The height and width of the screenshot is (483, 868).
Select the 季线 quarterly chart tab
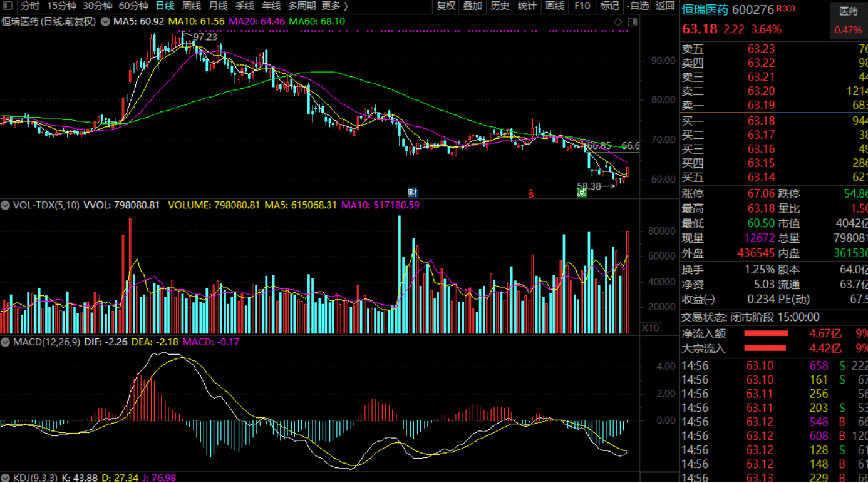[244, 6]
